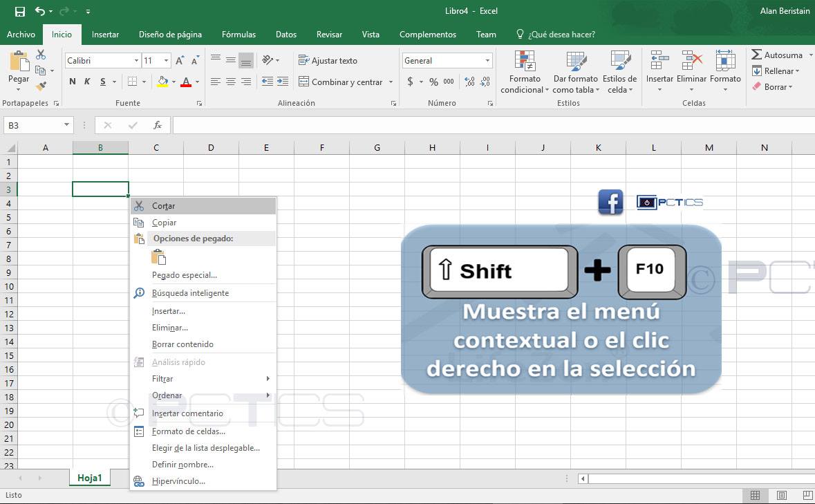Click Hipervínculo... in context menu
Viewport: 815px width, 504px height.
203,481
